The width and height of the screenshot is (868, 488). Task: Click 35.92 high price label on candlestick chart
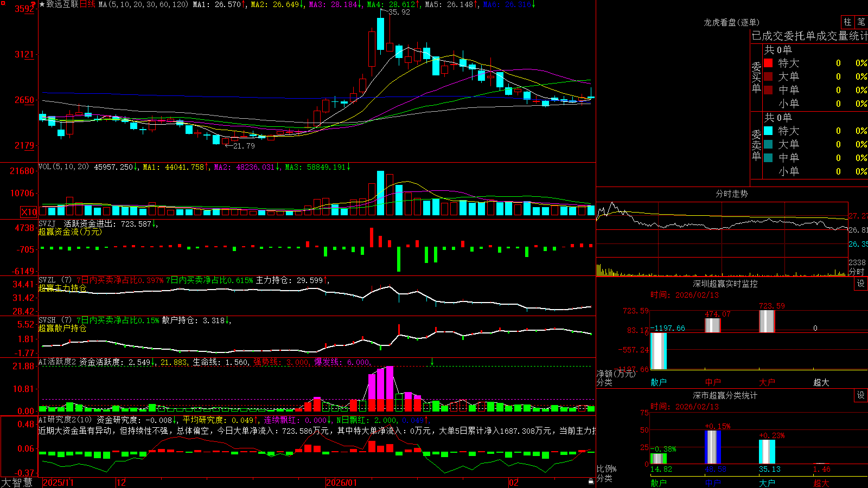(x=399, y=12)
